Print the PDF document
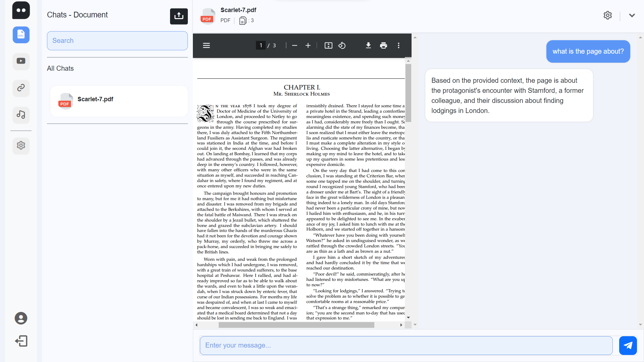 point(383,46)
